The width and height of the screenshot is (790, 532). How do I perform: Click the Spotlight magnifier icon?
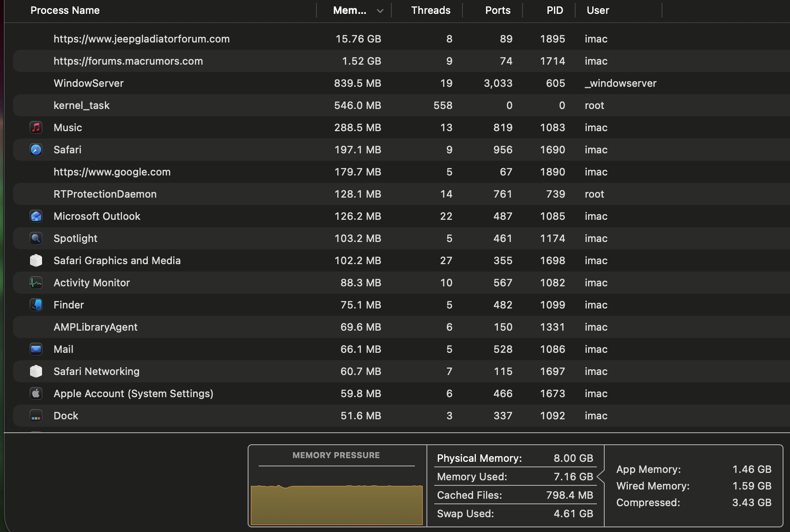tap(36, 238)
